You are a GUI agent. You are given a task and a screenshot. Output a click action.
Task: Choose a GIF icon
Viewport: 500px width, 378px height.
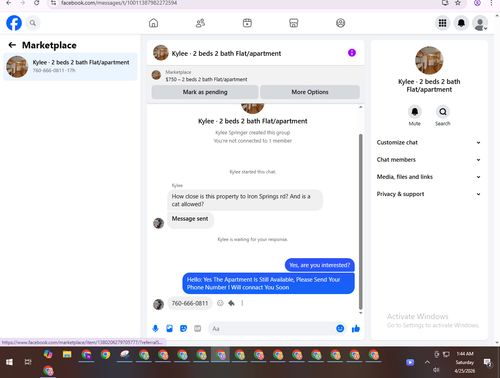pyautogui.click(x=198, y=329)
